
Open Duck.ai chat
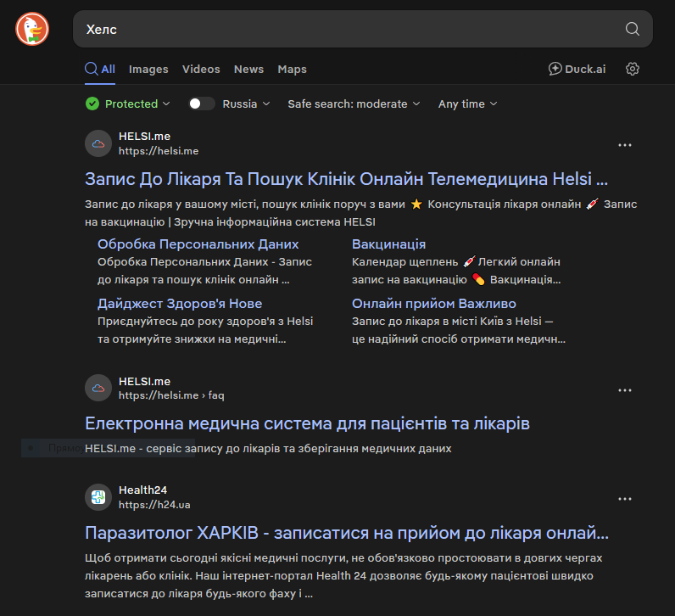[x=577, y=69]
